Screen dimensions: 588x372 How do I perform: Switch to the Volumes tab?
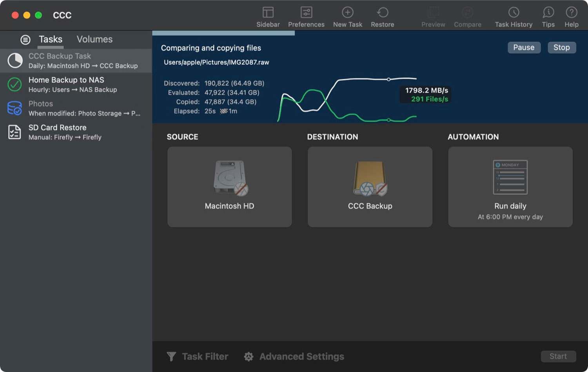pos(94,39)
